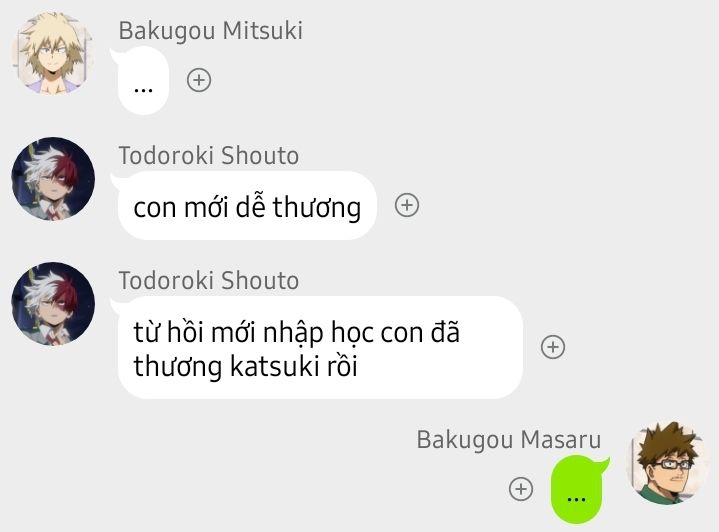Open Bakugou Mitsuki's blonde avatar

pyautogui.click(x=53, y=54)
